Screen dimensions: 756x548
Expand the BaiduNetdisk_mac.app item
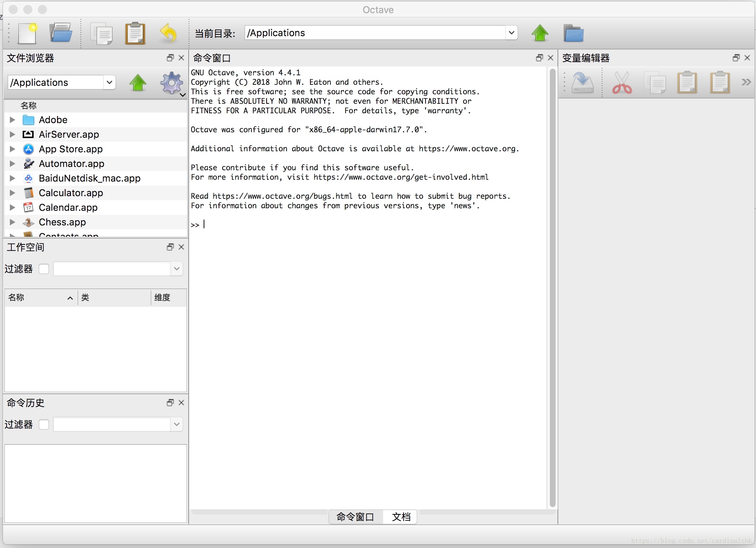point(12,178)
